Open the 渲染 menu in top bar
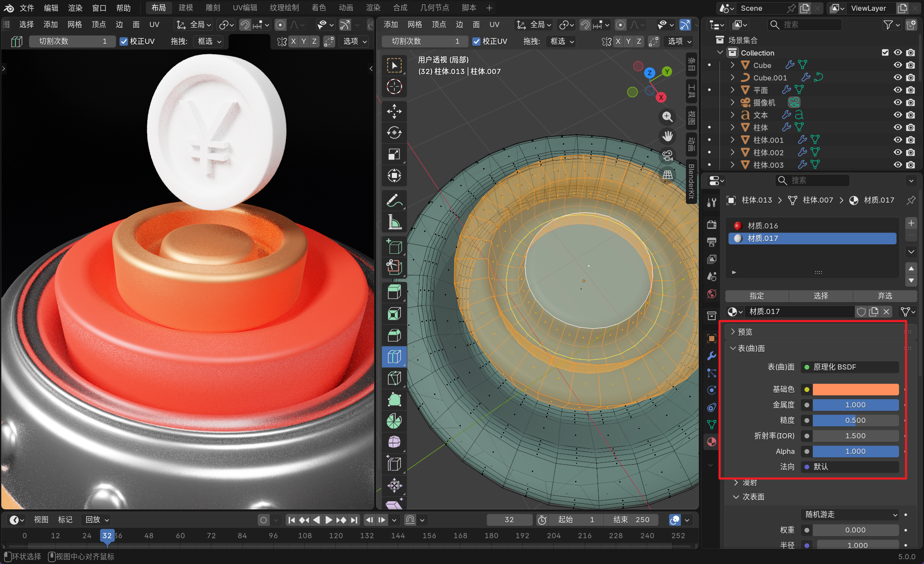Viewport: 924px width, 564px height. point(75,8)
